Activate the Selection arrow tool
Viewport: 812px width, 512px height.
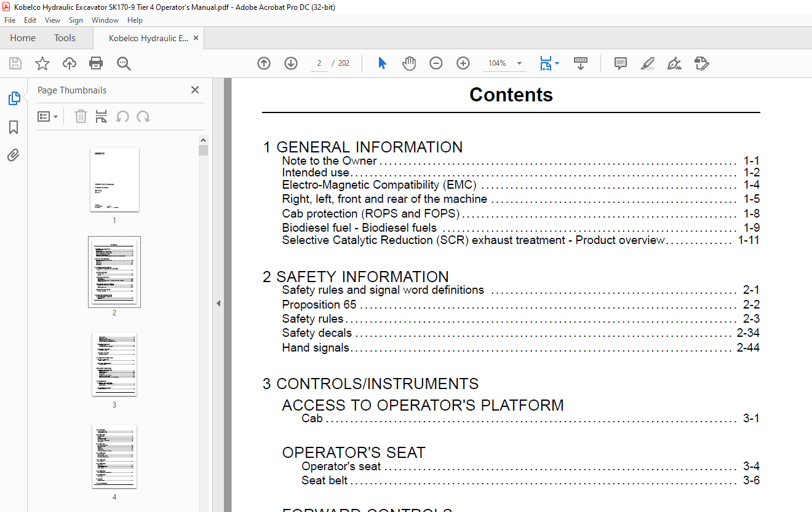point(382,63)
